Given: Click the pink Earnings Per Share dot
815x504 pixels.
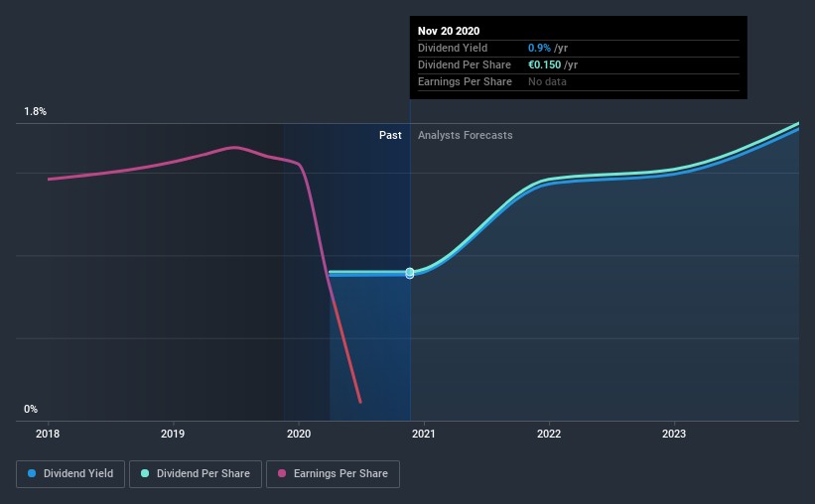Looking at the screenshot, I should (x=282, y=473).
